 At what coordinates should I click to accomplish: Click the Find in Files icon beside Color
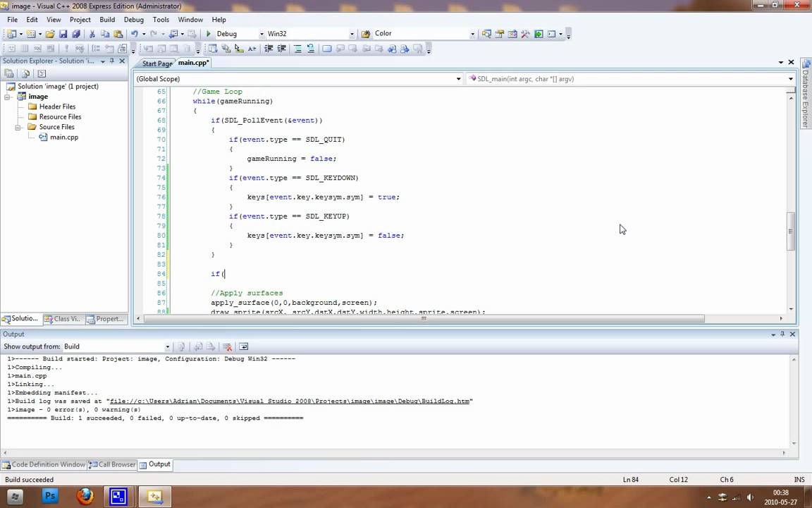(x=366, y=34)
